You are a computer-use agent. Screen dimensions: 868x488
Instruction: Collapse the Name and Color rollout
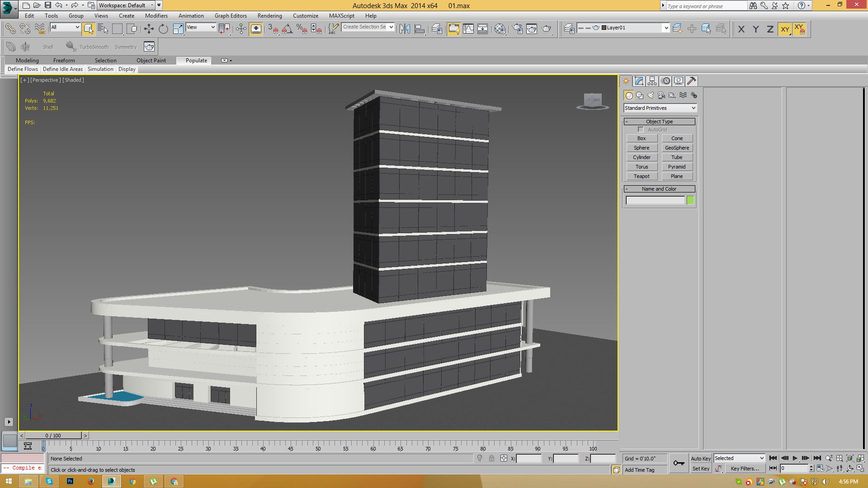659,189
